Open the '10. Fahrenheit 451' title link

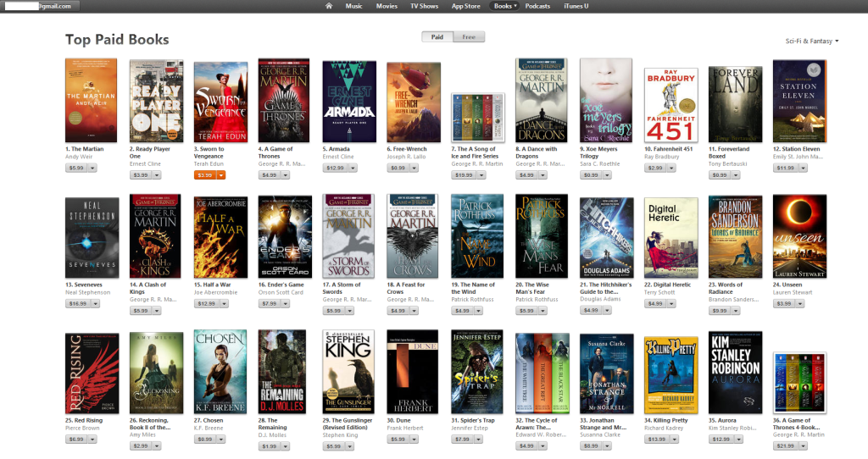coord(668,149)
